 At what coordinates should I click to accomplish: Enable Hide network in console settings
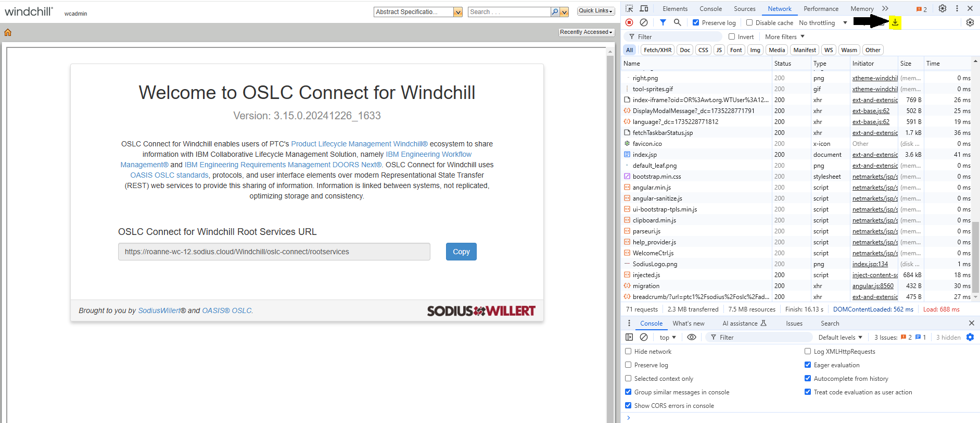click(x=628, y=351)
